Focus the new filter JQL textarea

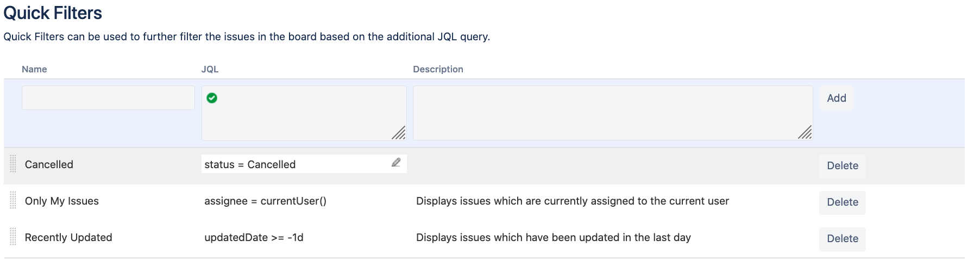click(x=304, y=113)
